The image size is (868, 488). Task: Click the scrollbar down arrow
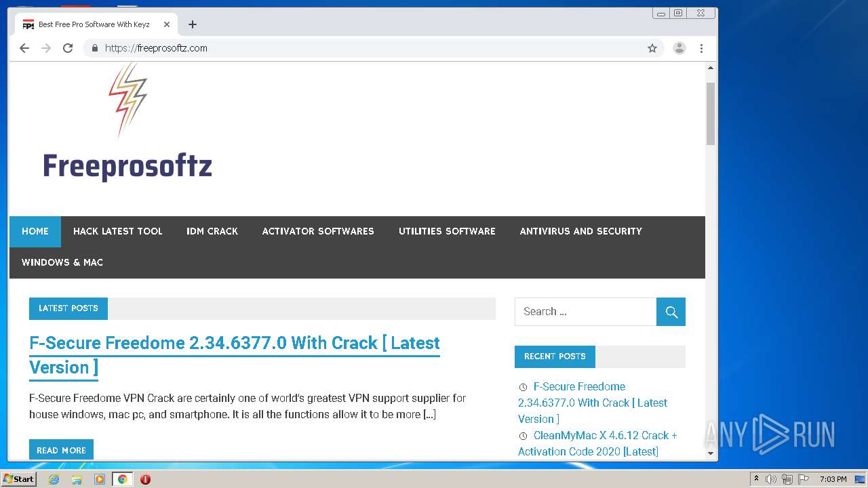(711, 453)
